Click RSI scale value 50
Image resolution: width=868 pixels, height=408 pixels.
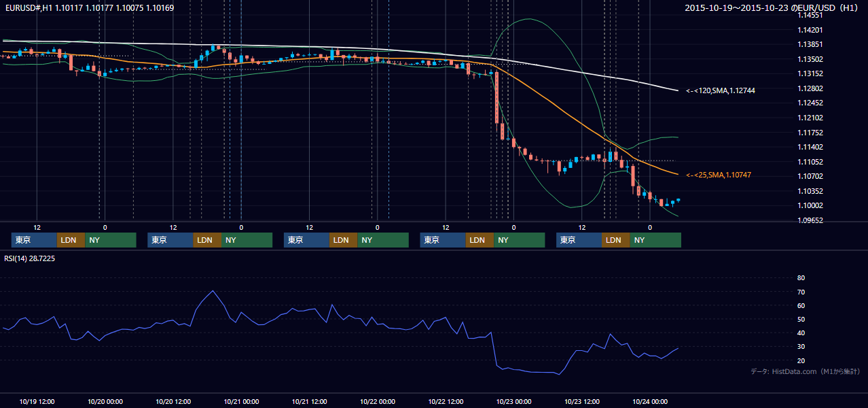(x=801, y=319)
